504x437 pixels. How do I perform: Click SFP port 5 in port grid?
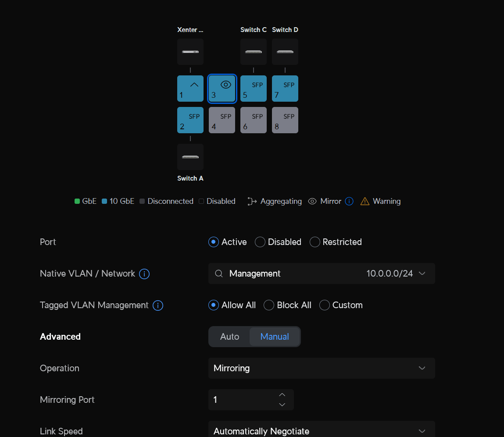(x=254, y=89)
